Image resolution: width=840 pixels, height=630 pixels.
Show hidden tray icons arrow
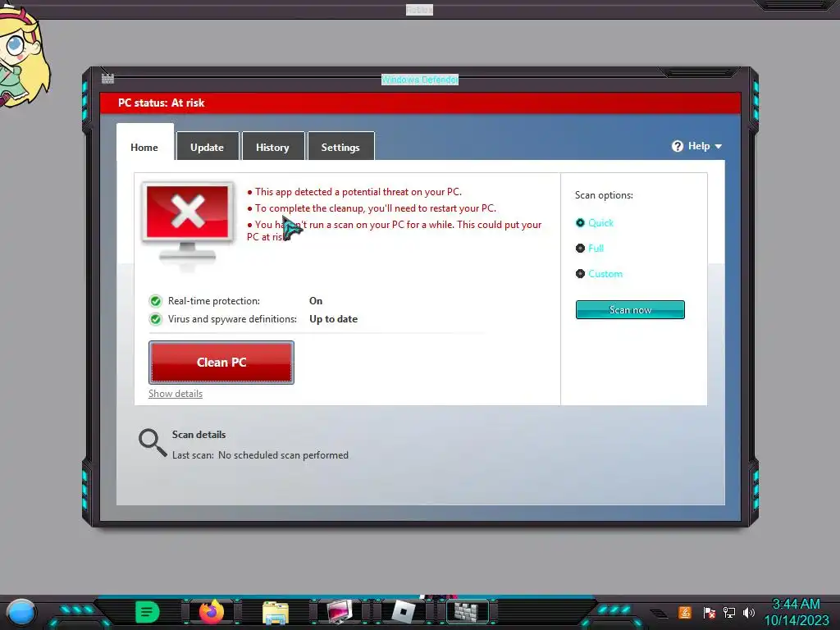[659, 613]
